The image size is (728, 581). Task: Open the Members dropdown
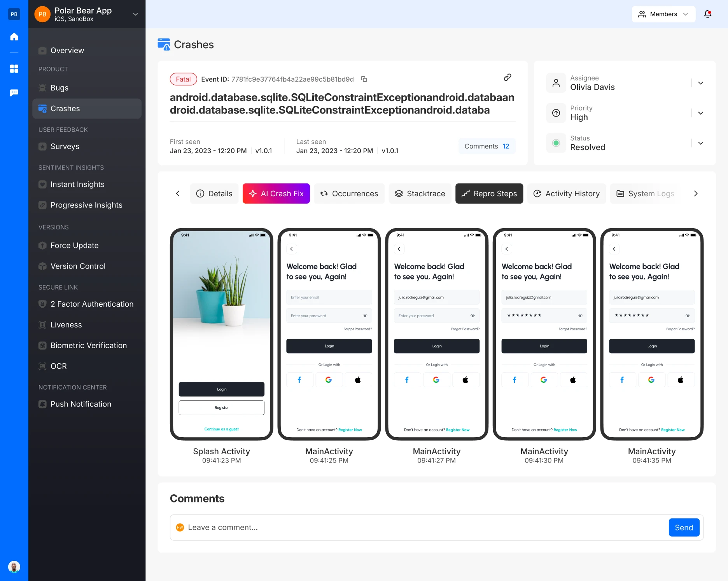coord(663,14)
